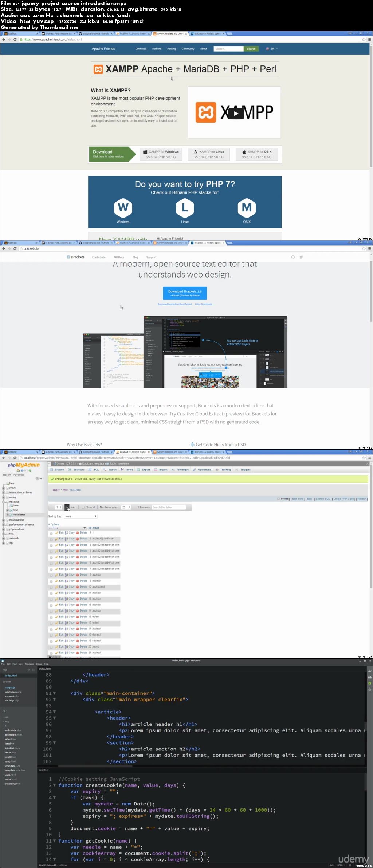Open the working set gear icon in Brackets sidebar

29,670
